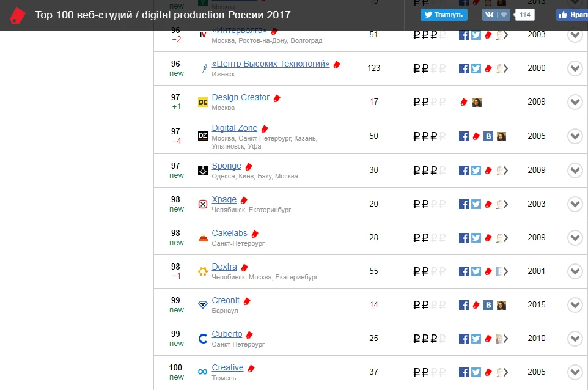The image size is (588, 390).
Task: Click the Dextra gear logo
Action: [203, 271]
